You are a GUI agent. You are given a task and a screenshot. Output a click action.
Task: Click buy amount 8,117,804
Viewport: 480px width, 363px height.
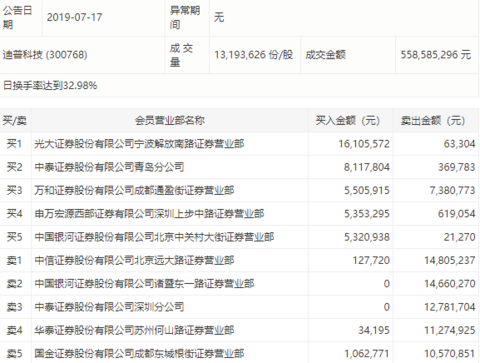point(367,167)
